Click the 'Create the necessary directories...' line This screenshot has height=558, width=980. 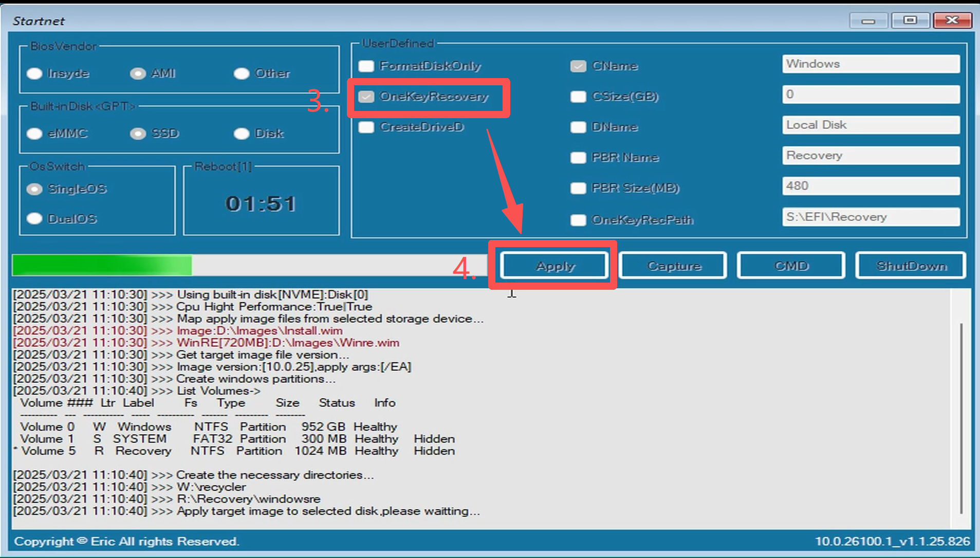[193, 475]
